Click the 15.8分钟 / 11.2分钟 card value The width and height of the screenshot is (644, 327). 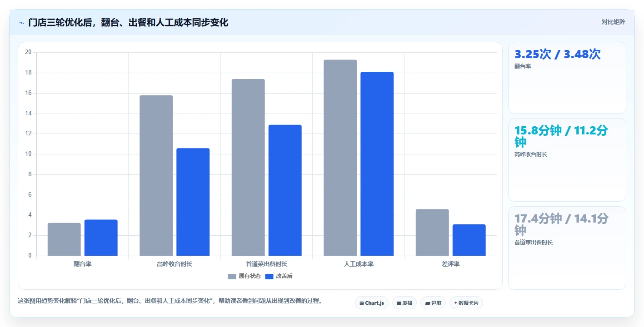click(x=561, y=136)
